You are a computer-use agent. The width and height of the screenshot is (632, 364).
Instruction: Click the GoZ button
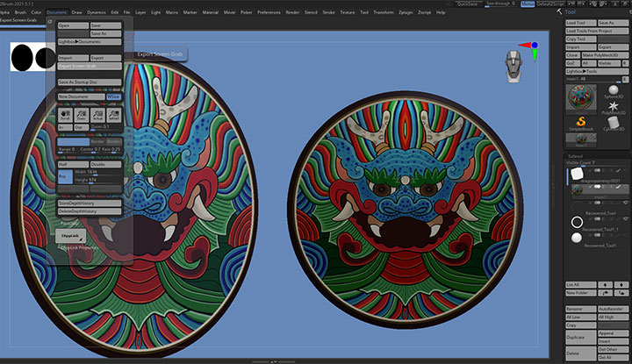pos(572,63)
